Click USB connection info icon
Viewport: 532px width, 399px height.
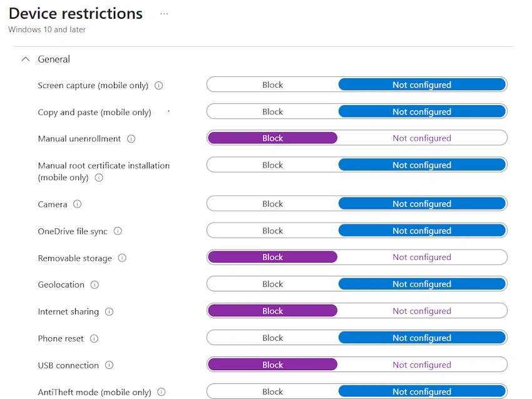(110, 365)
